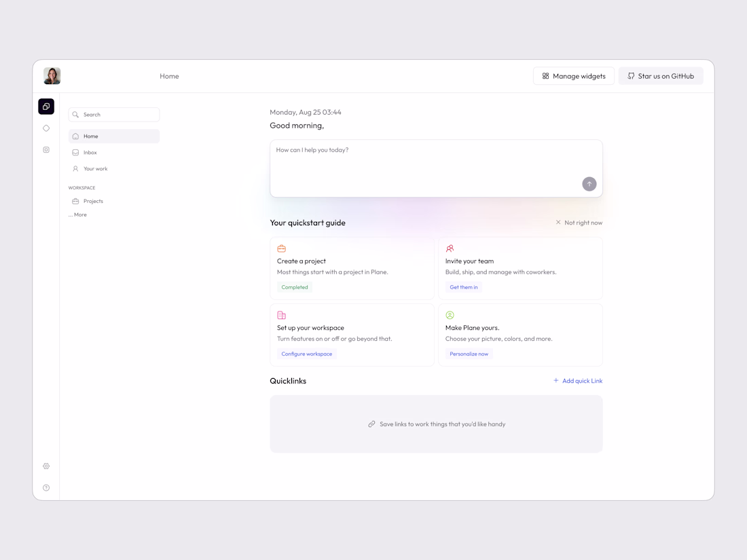Focus the sidebar Search field
747x560 pixels.
(114, 114)
